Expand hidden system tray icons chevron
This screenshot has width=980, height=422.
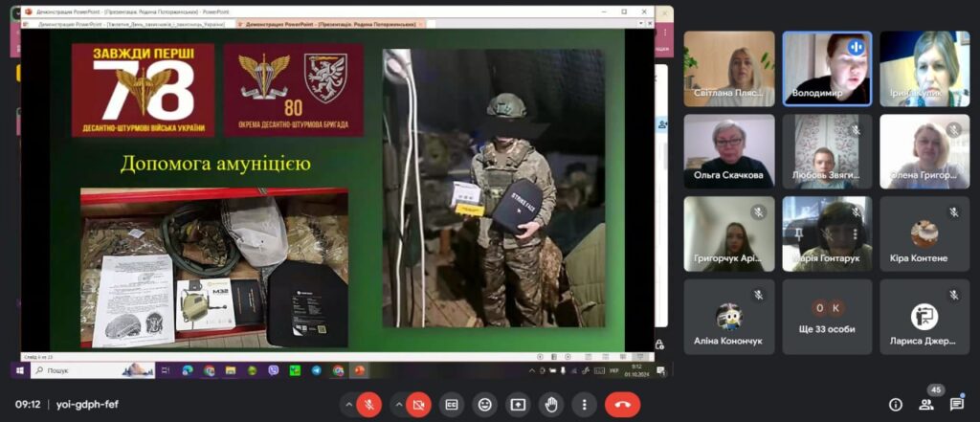click(532, 370)
